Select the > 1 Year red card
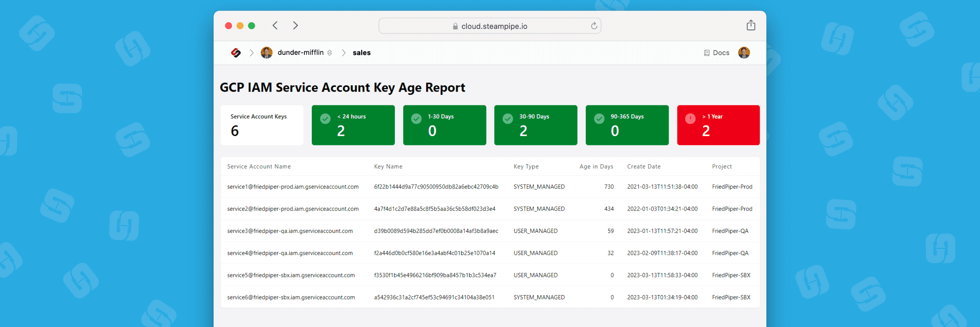This screenshot has height=327, width=980. tap(718, 125)
